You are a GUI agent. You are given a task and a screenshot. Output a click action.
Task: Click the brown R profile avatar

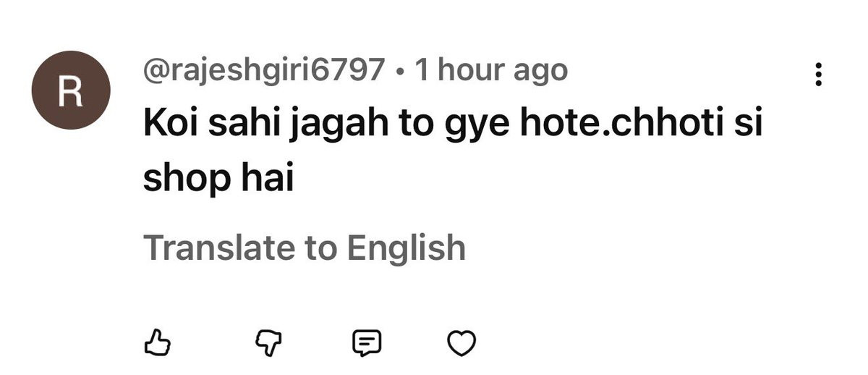[x=70, y=90]
